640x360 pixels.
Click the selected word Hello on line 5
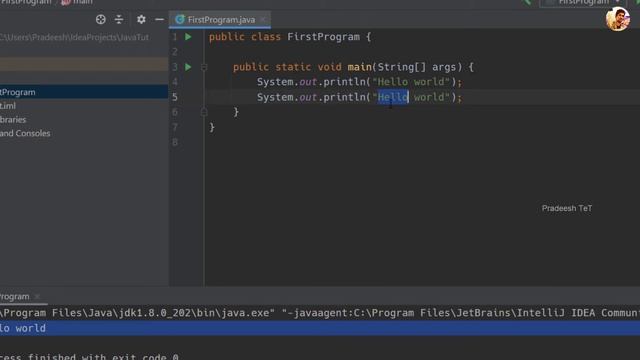click(x=393, y=97)
